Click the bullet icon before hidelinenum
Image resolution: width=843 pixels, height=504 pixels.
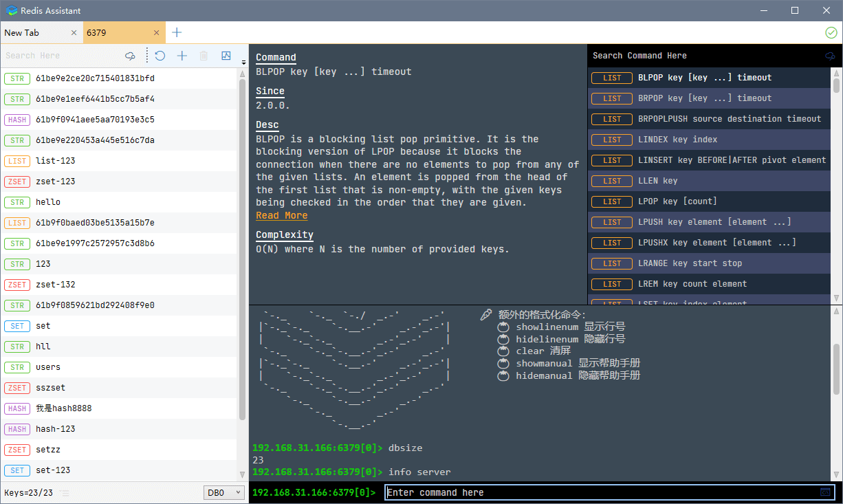coord(503,339)
